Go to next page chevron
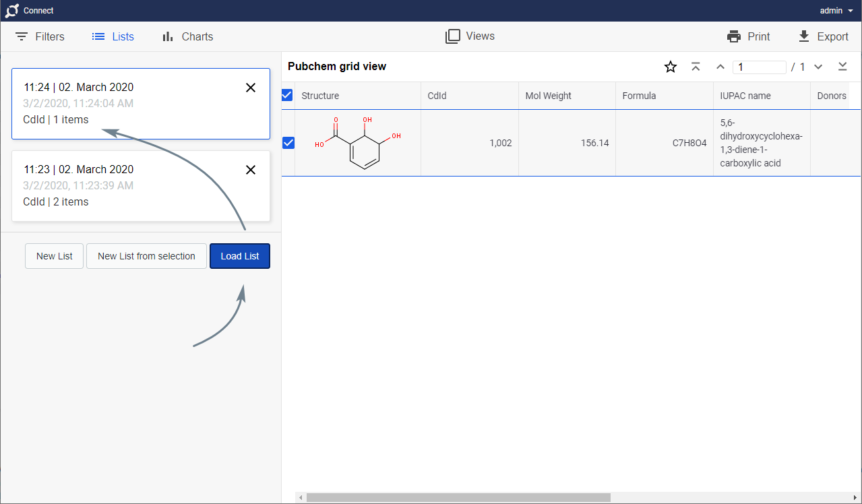862x504 pixels. coord(818,67)
